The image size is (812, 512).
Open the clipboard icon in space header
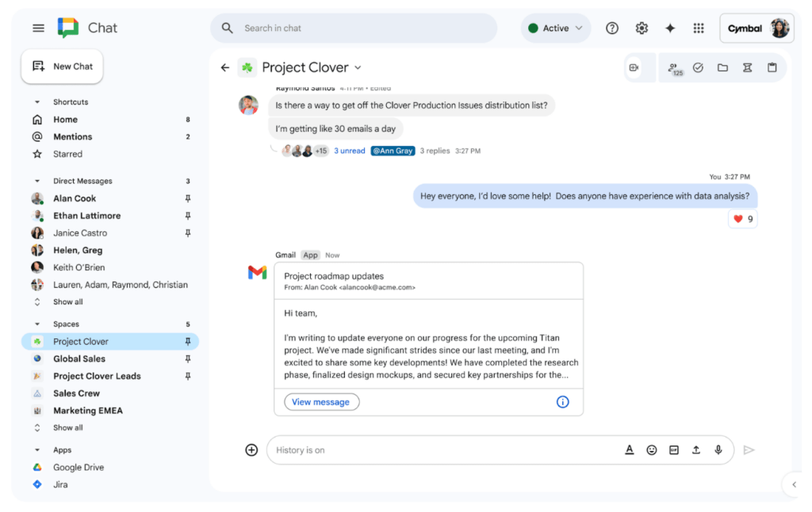[x=772, y=67]
